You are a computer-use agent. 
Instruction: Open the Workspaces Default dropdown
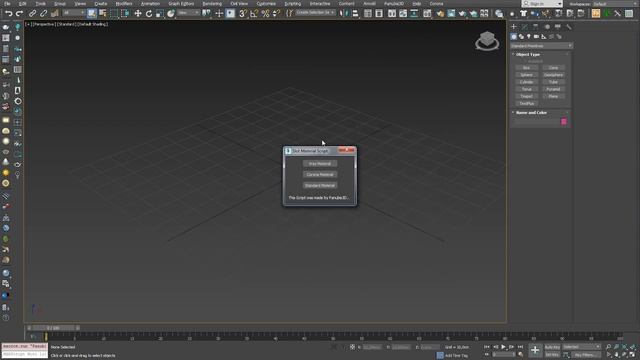[615, 4]
